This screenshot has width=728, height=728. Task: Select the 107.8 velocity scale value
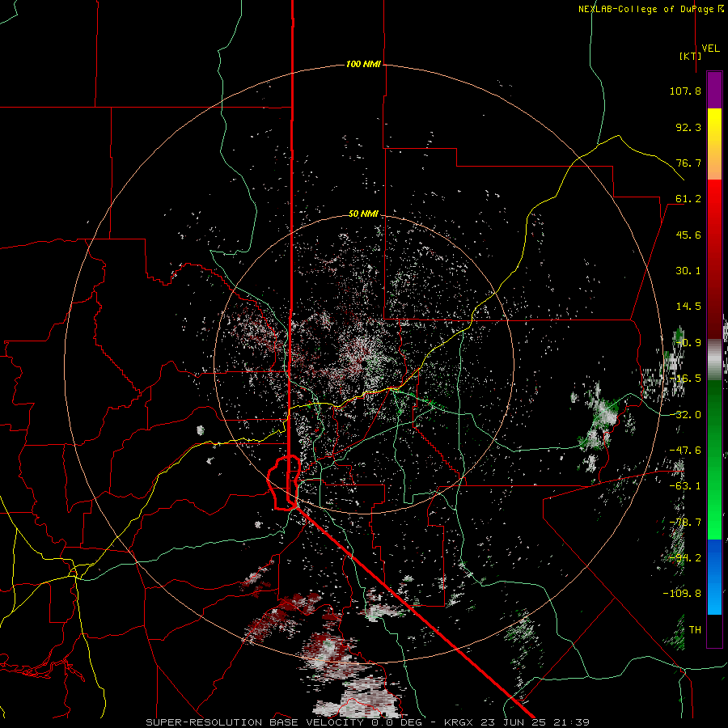[685, 91]
